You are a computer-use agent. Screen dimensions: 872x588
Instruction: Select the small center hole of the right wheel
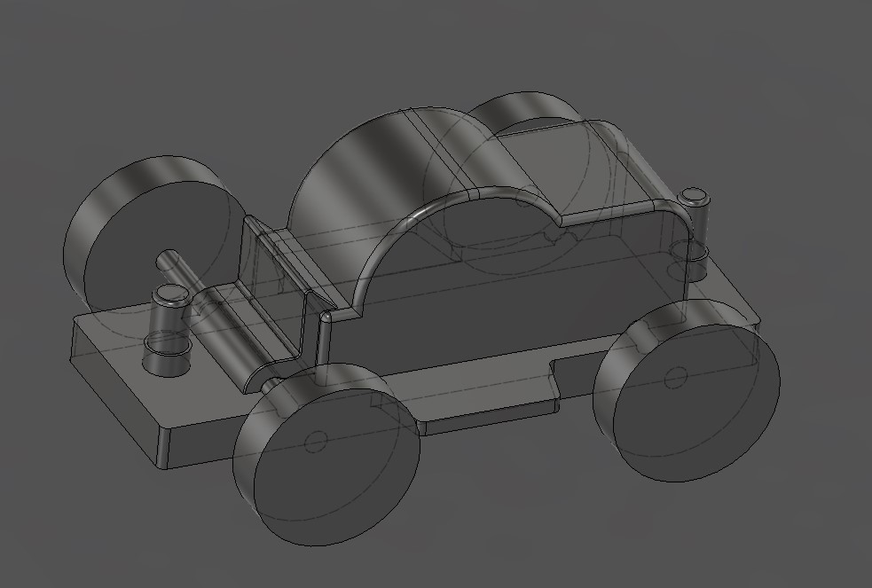tap(676, 378)
